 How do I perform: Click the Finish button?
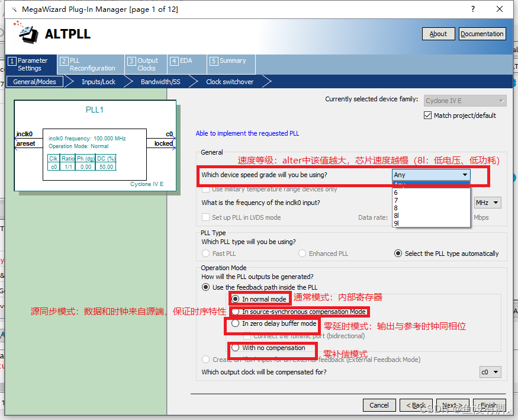pyautogui.click(x=489, y=405)
